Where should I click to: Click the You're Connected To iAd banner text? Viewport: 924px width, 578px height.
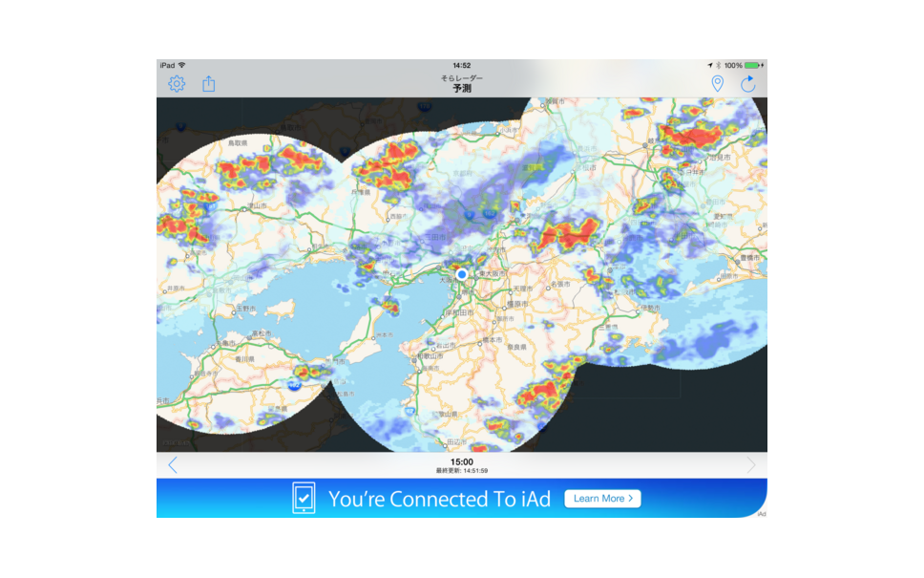(x=439, y=499)
